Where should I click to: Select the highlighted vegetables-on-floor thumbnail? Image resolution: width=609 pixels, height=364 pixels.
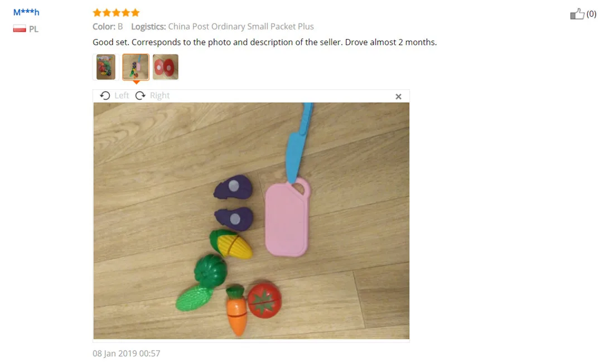pyautogui.click(x=136, y=67)
